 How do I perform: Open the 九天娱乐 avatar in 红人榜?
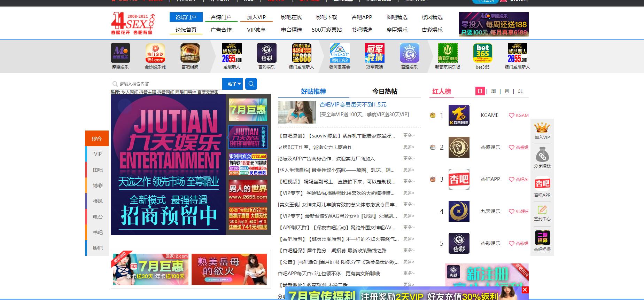459,211
